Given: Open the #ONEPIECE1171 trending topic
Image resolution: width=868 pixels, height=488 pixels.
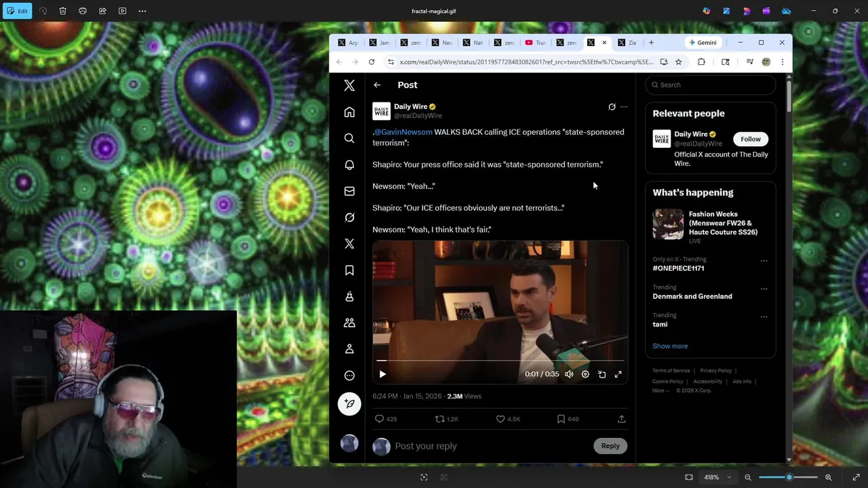Looking at the screenshot, I should click(x=678, y=268).
